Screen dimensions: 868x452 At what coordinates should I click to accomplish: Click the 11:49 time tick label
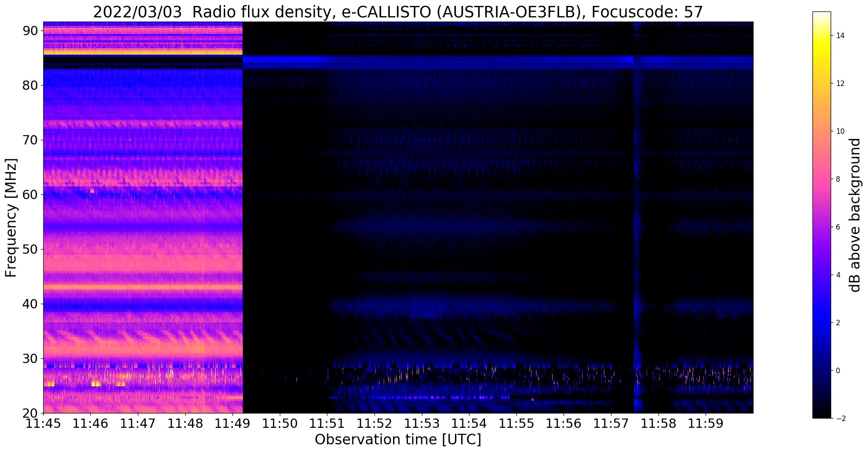click(x=232, y=423)
